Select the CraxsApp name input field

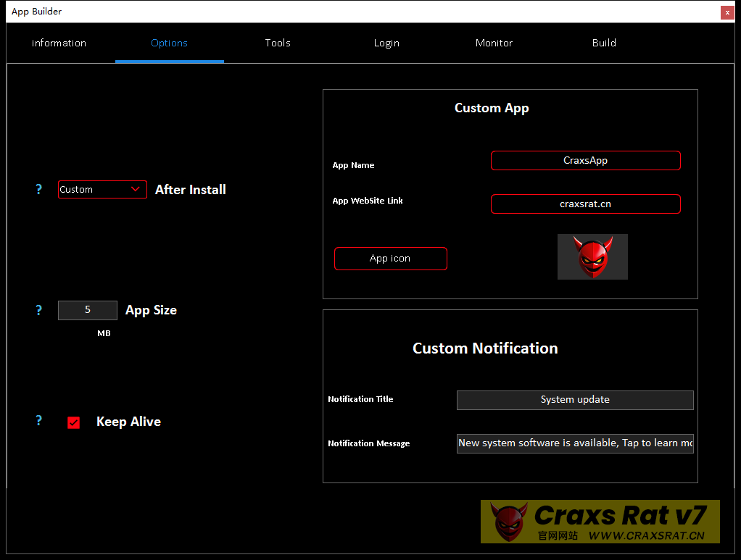pyautogui.click(x=585, y=160)
